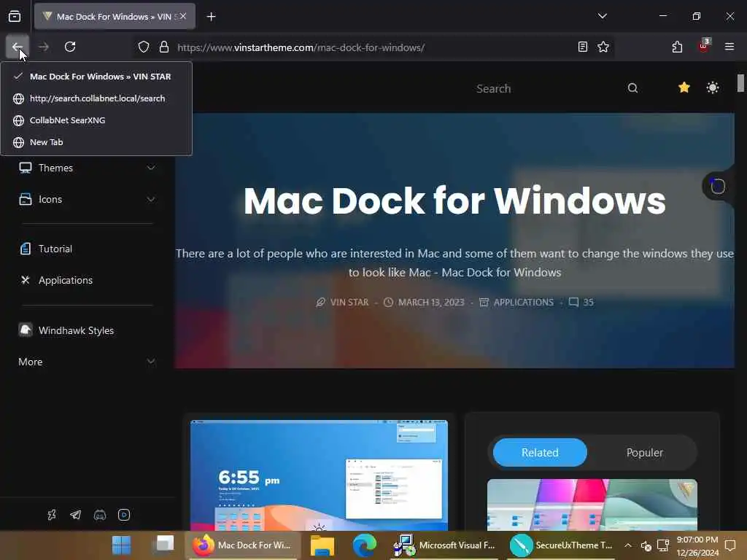Open the Windows Start button

pos(121,545)
